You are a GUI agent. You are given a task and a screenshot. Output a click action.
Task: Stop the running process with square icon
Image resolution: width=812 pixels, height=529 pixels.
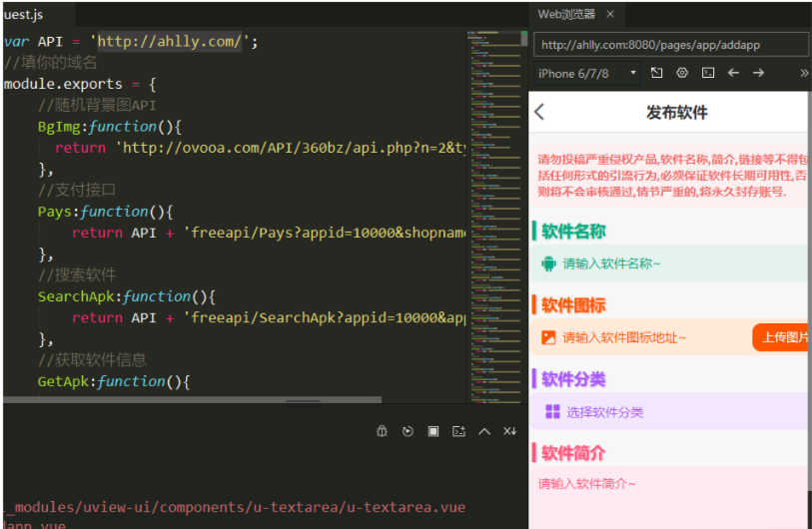click(433, 431)
